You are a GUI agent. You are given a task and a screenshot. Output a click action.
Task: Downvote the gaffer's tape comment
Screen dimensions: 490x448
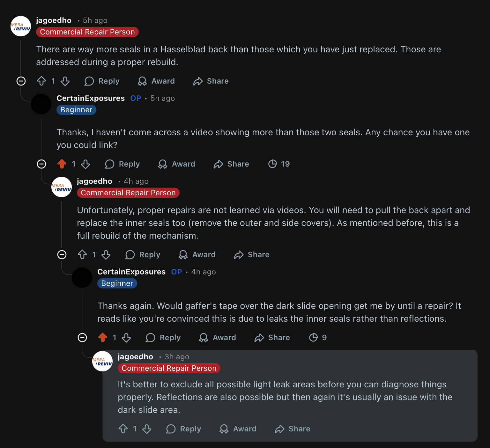[126, 338]
